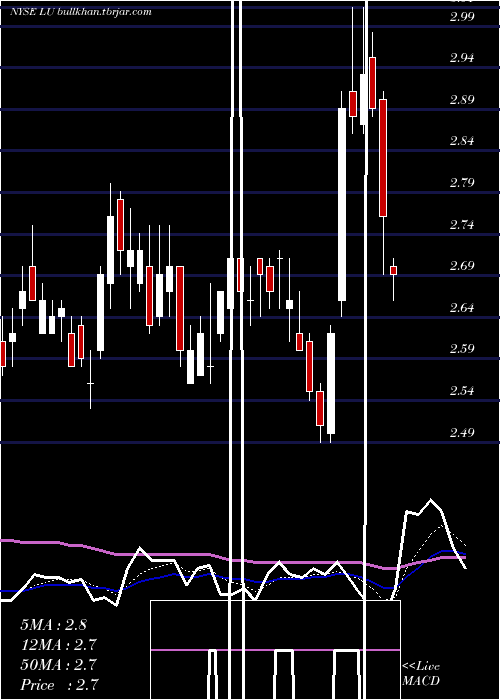Click the long red candlestick falling from 2.89 to 2.75

[383, 158]
